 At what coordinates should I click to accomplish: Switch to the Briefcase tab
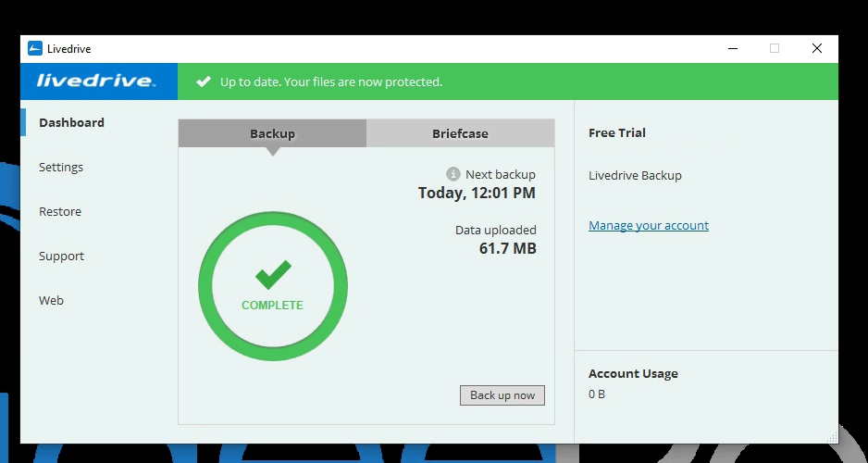[x=460, y=133]
